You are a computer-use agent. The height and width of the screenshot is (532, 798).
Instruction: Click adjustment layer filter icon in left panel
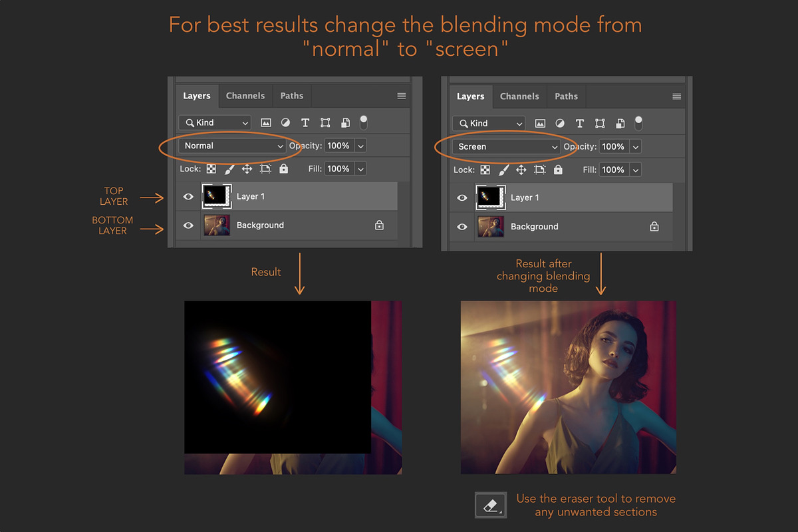(285, 123)
